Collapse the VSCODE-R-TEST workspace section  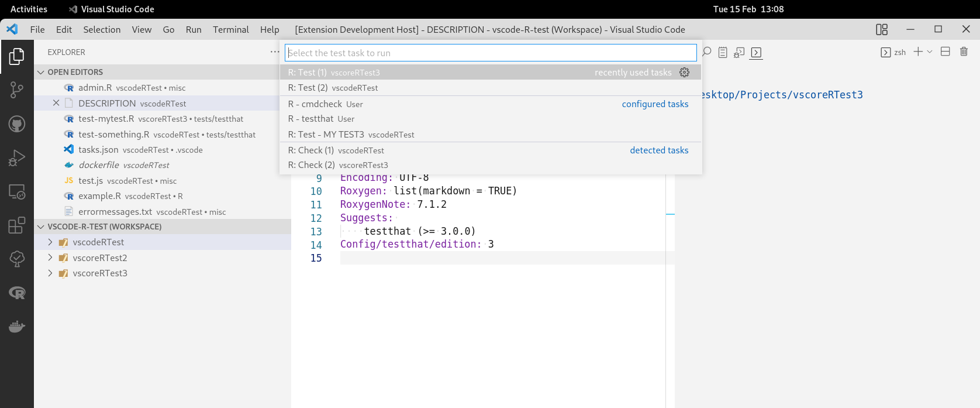point(41,227)
